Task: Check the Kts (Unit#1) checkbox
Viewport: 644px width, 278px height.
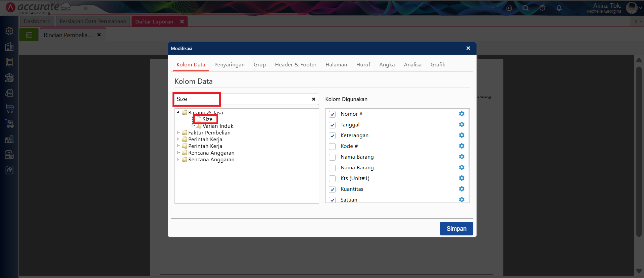Action: 332,179
